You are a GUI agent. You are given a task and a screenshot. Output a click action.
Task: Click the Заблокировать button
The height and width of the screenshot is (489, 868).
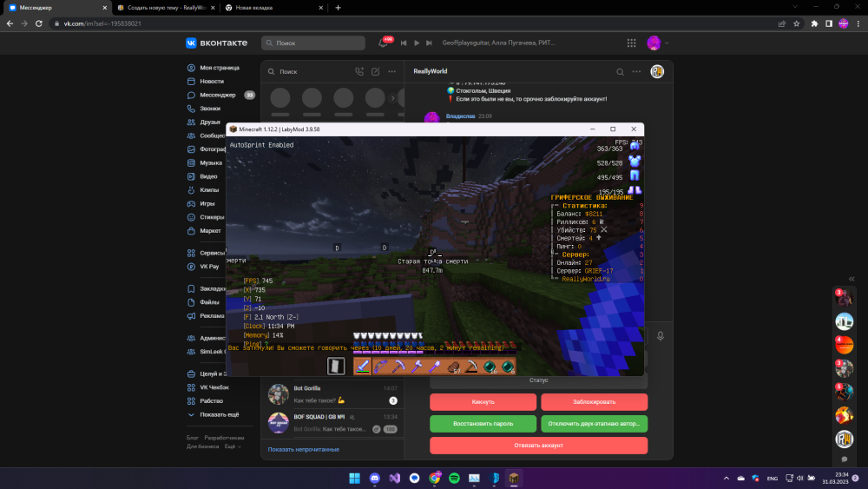pos(594,402)
